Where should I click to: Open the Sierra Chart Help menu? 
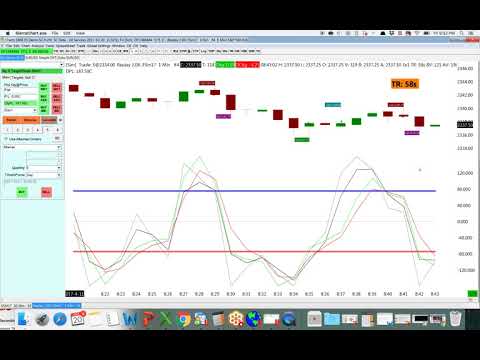pos(144,46)
